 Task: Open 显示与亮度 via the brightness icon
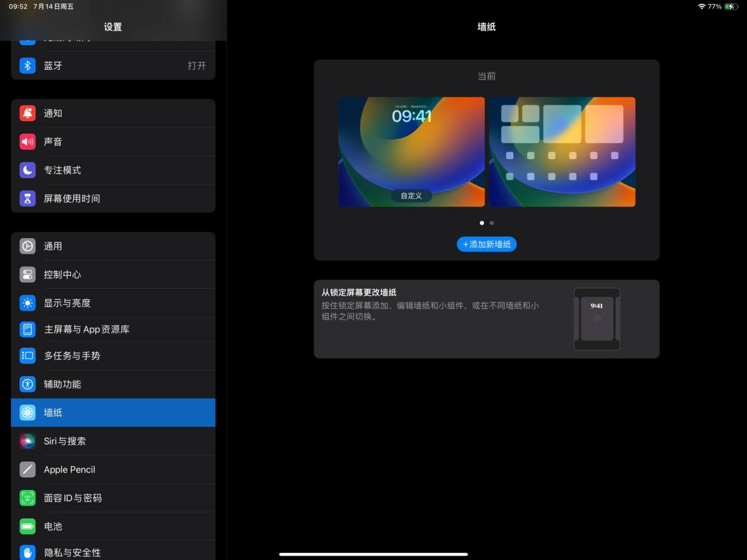pyautogui.click(x=28, y=302)
